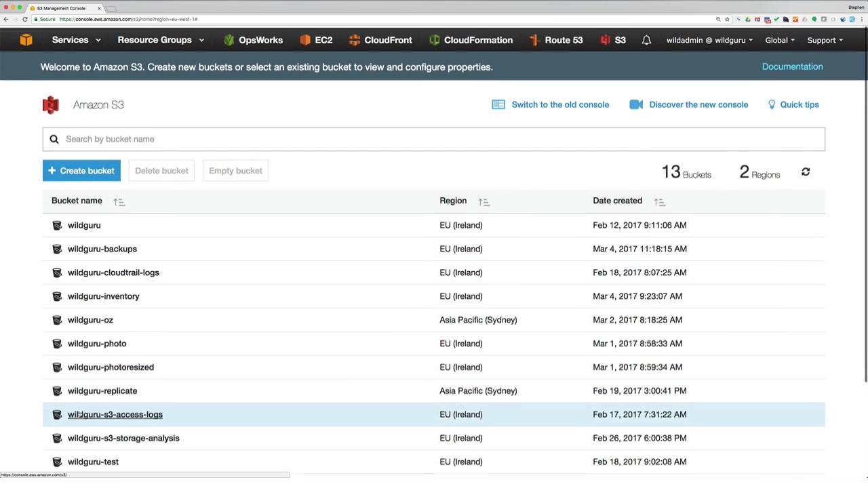Click the wildguru-photo bucket icon

57,344
